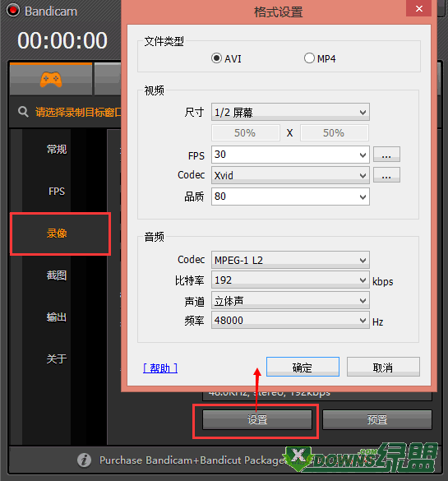This screenshot has height=481, width=448.
Task: Expand the audio Codec MPEG-1 L2 dropdown
Action: click(290, 260)
